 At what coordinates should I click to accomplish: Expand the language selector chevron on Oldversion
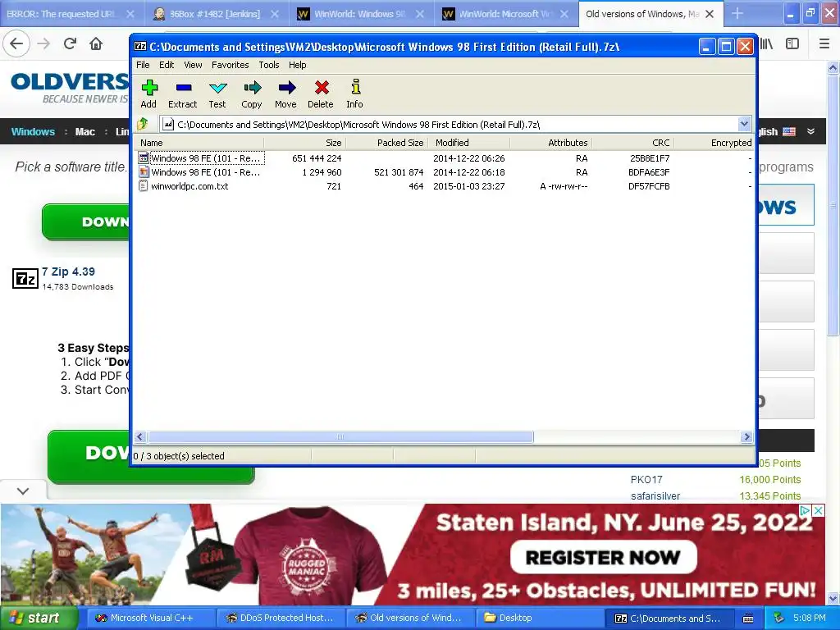point(811,131)
